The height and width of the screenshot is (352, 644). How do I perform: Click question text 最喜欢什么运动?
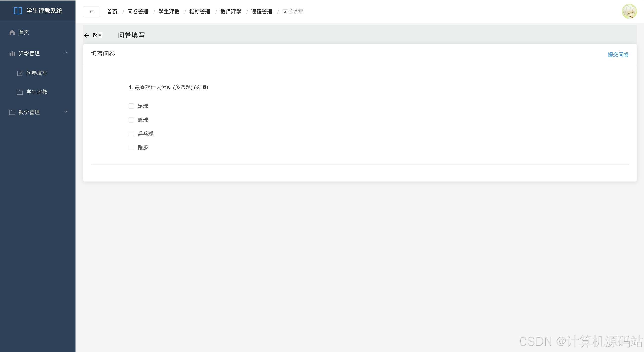coord(153,87)
